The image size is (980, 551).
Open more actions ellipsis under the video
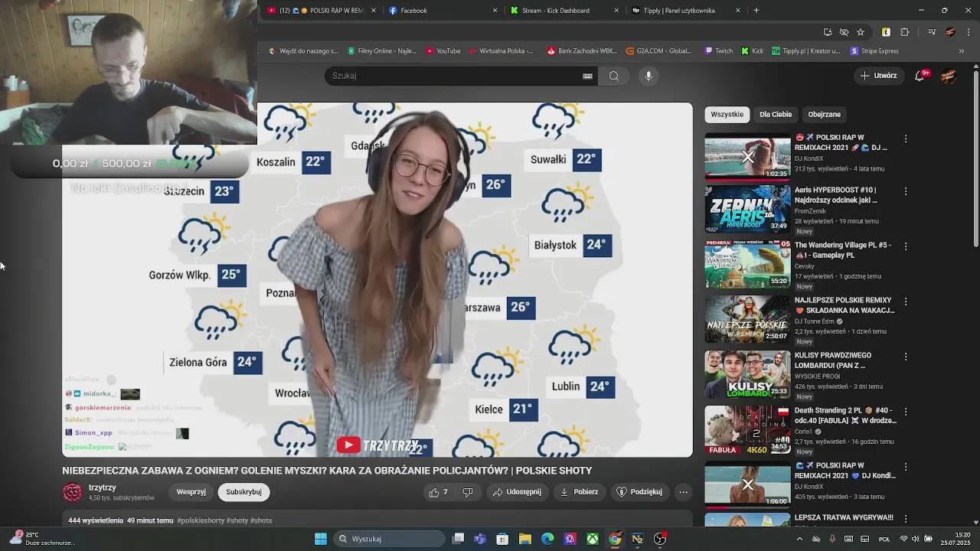pos(684,492)
